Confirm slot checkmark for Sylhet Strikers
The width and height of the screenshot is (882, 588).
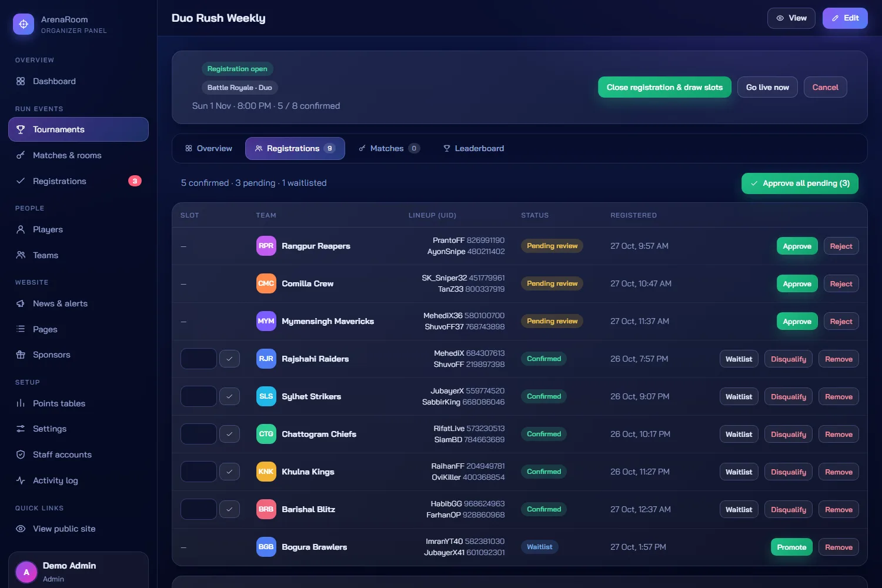click(x=229, y=396)
